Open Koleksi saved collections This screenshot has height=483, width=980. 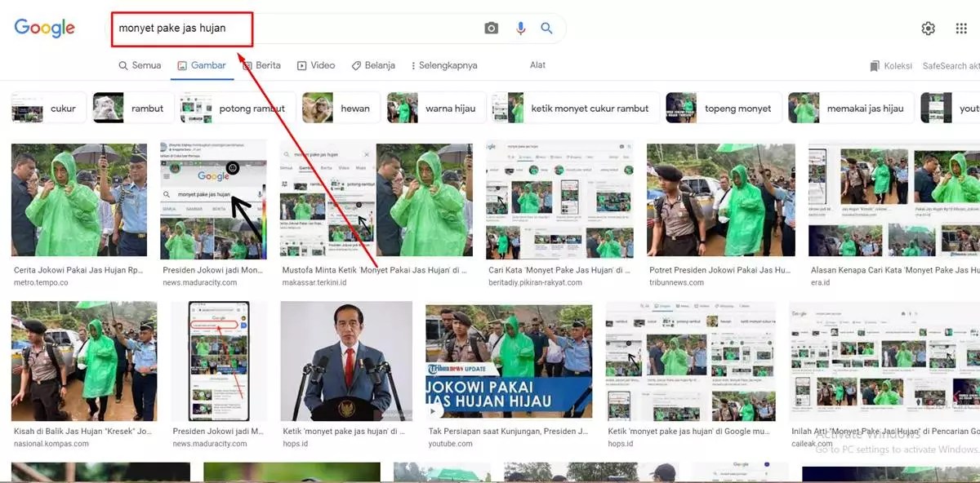891,66
